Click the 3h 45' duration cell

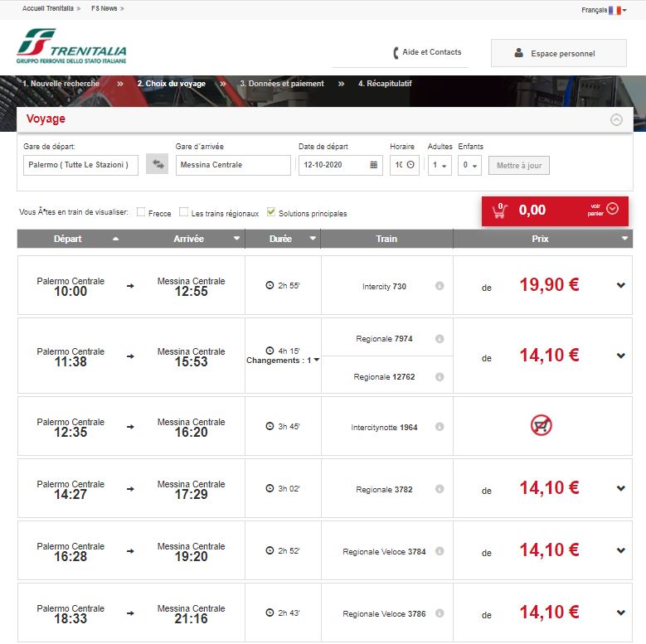[x=283, y=426]
